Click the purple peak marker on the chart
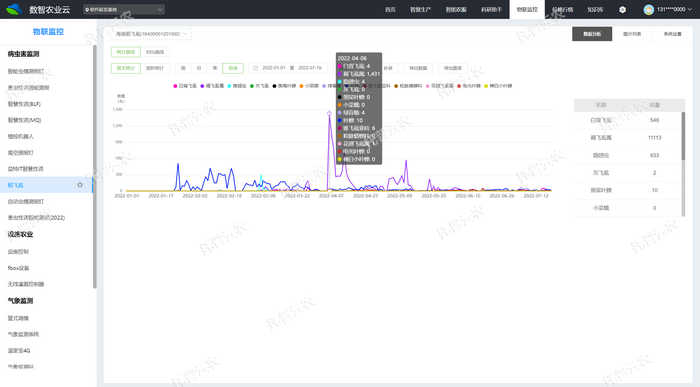 pyautogui.click(x=329, y=113)
